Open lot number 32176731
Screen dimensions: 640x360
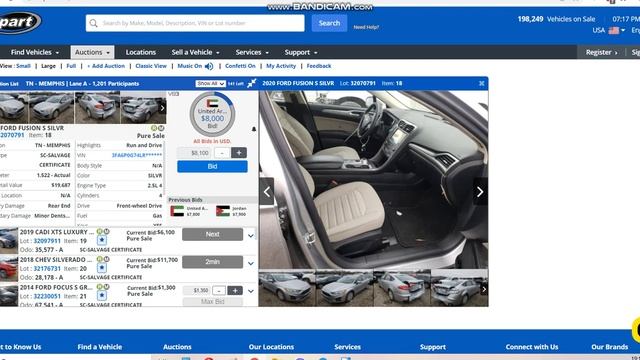pyautogui.click(x=47, y=269)
